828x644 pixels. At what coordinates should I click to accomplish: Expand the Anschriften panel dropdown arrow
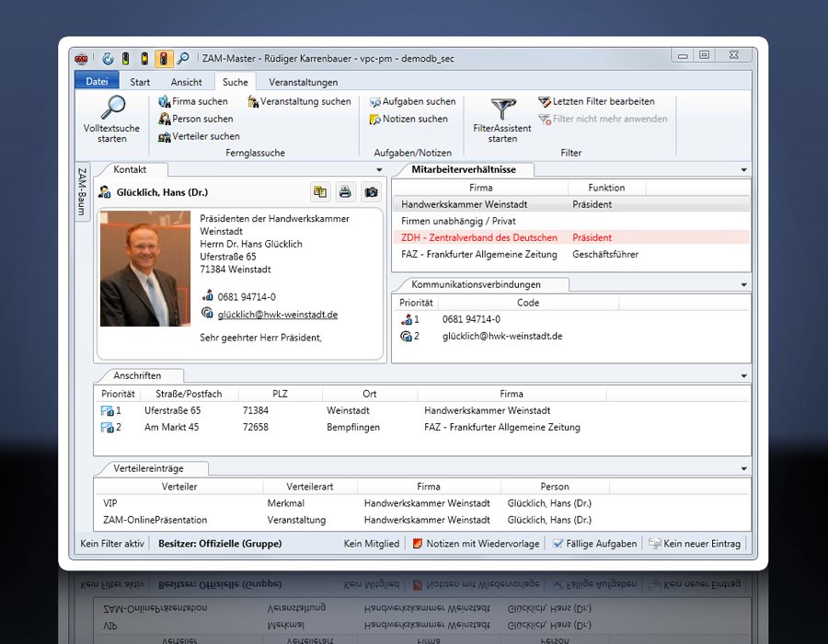tap(744, 376)
